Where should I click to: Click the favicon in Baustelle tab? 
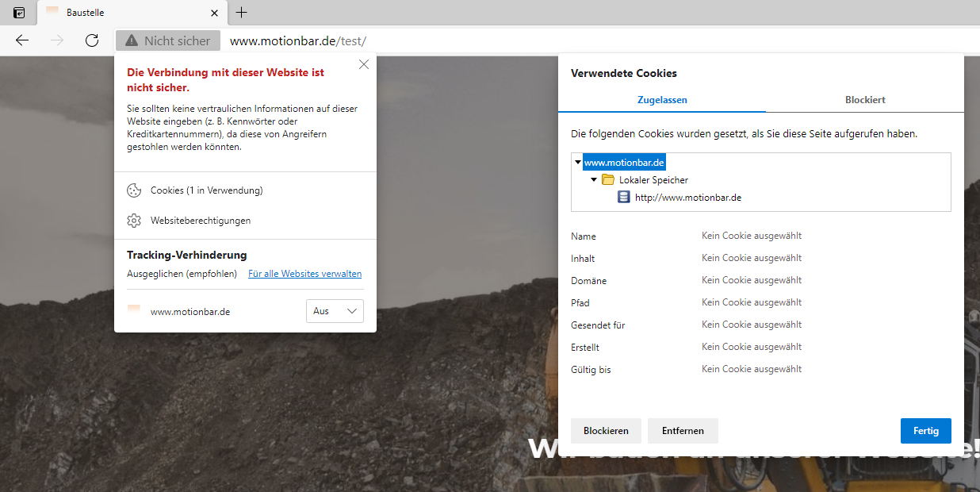click(52, 12)
